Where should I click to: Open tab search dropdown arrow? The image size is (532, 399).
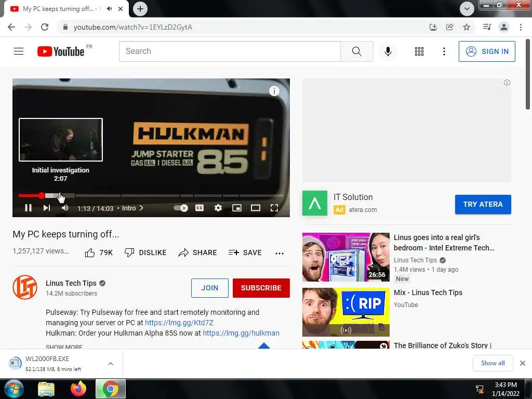click(467, 9)
